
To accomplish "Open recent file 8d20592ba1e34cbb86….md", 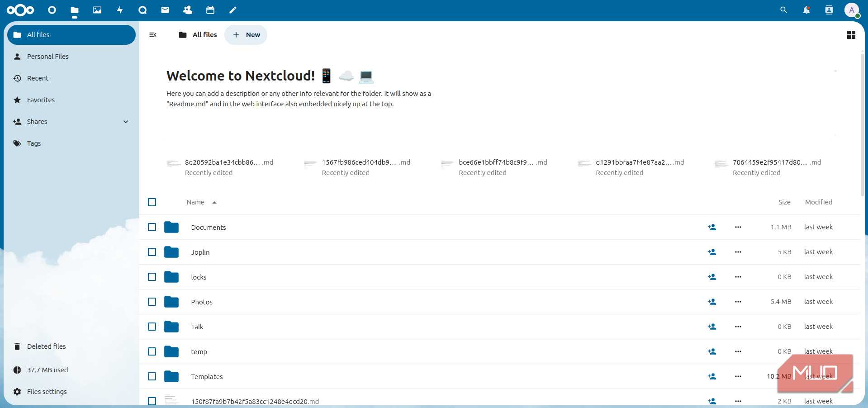I will point(221,167).
